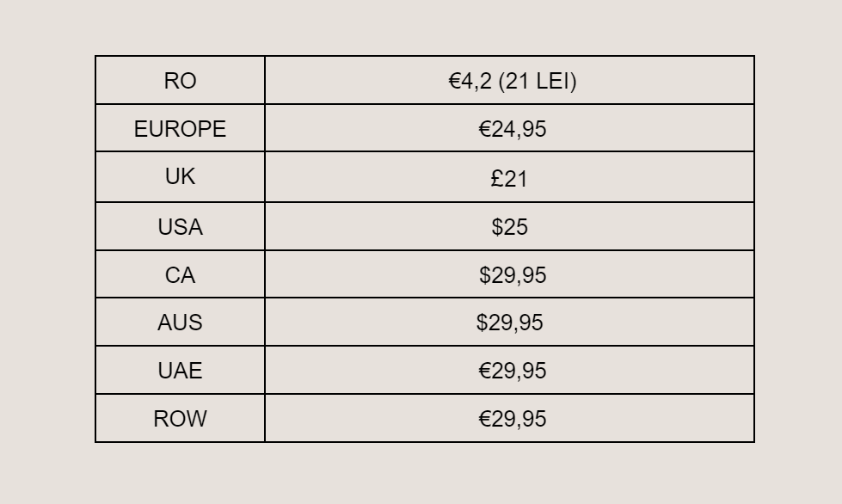Click the UAE region cell
842x504 pixels.
click(180, 371)
